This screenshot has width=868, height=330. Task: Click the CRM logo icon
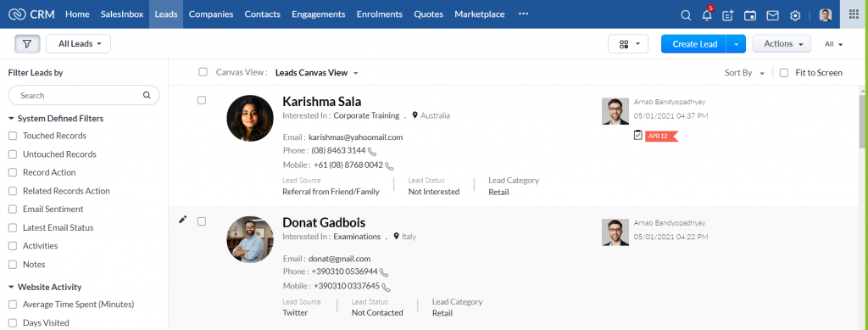[18, 14]
